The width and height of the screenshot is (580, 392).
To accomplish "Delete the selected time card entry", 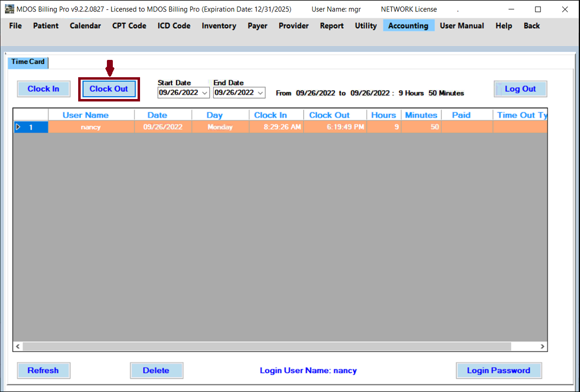I will [156, 370].
